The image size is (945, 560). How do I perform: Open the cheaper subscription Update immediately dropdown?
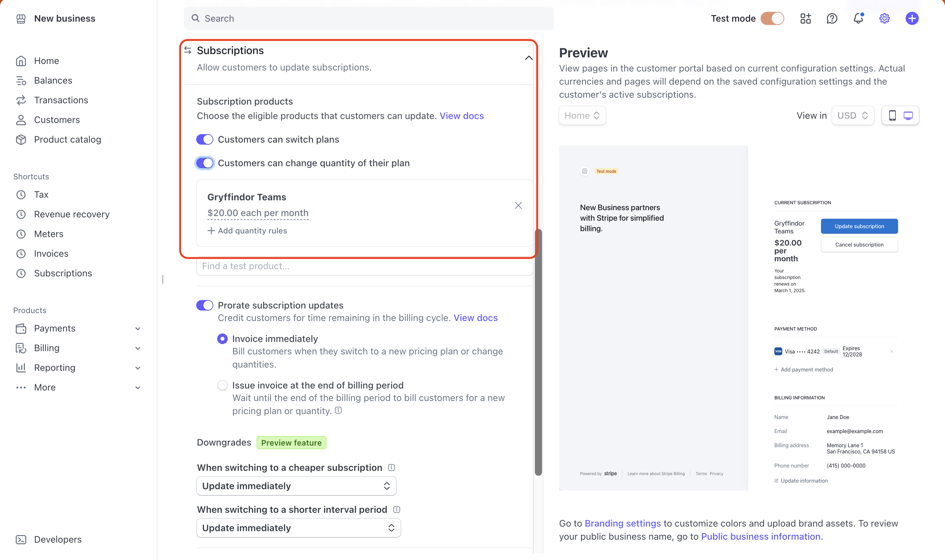[296, 486]
